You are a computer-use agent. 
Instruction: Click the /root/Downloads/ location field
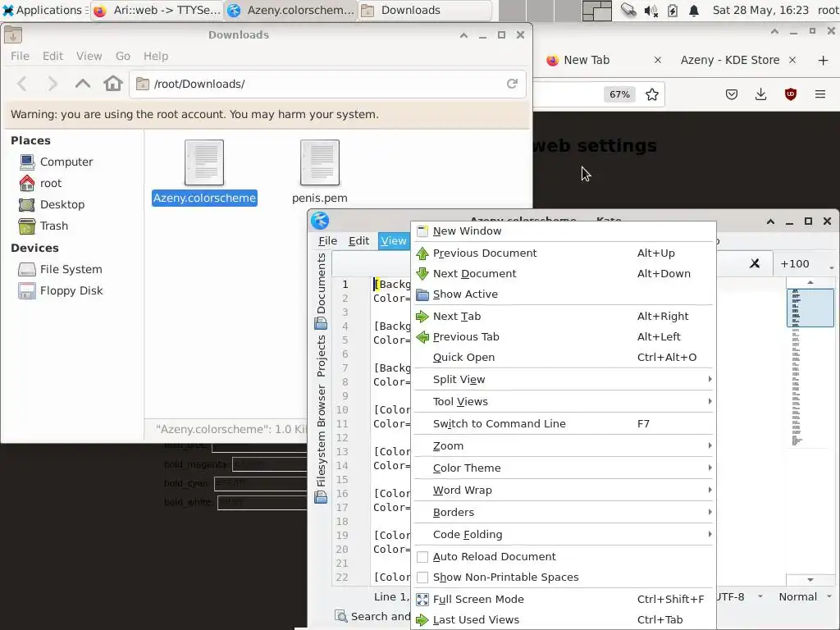[x=327, y=84]
